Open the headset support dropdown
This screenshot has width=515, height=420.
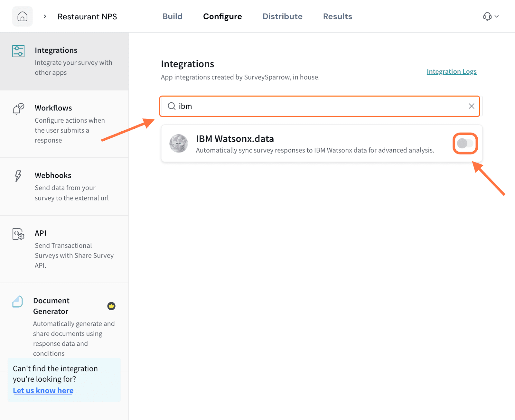(491, 16)
